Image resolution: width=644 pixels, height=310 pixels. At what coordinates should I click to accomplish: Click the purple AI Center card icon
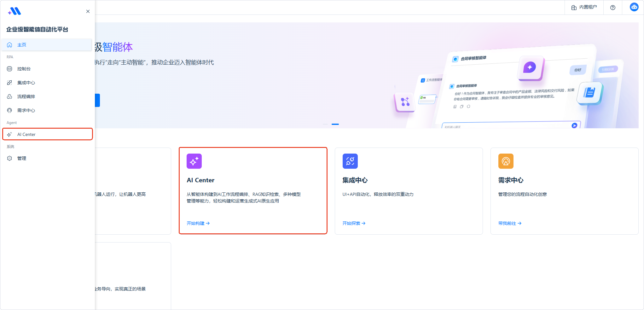[194, 161]
